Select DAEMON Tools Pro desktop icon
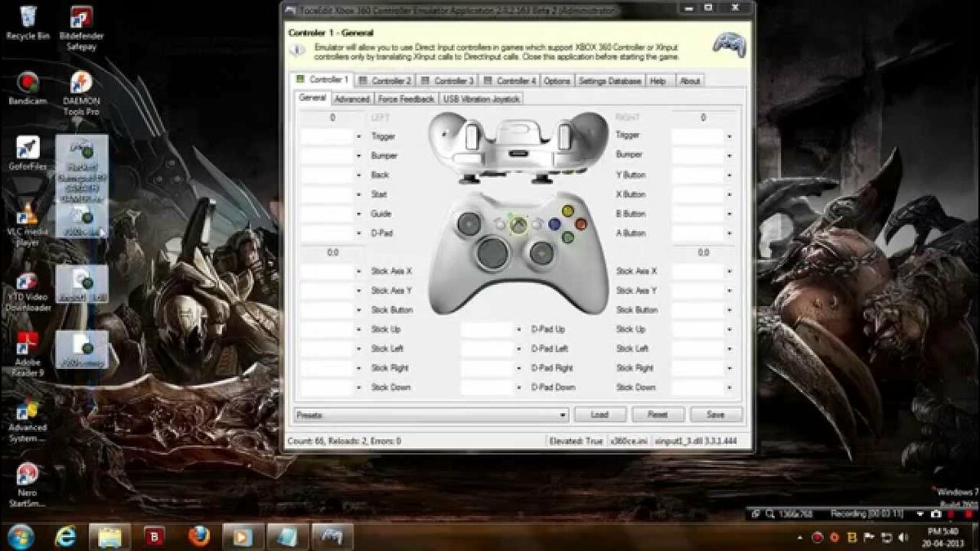The height and width of the screenshot is (551, 980). click(x=81, y=93)
